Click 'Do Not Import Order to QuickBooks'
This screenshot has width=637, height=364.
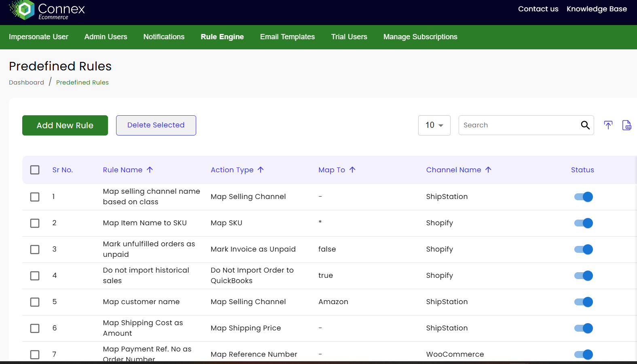[x=252, y=275]
